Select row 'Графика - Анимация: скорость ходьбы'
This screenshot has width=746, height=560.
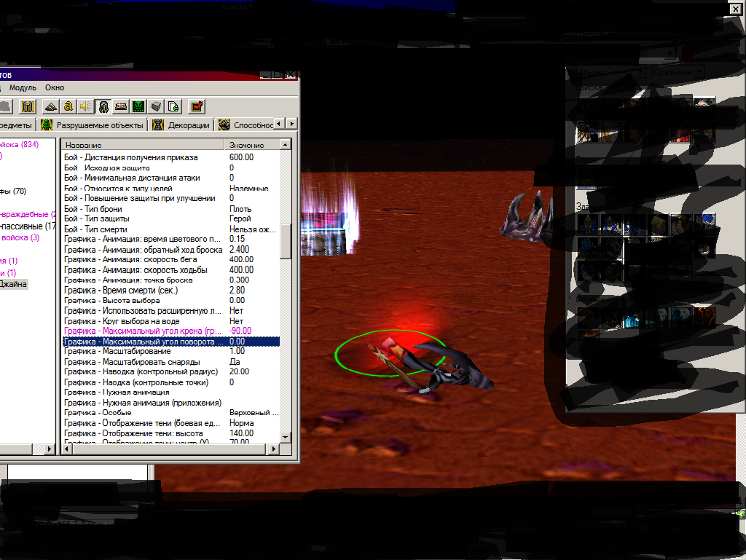point(171,270)
